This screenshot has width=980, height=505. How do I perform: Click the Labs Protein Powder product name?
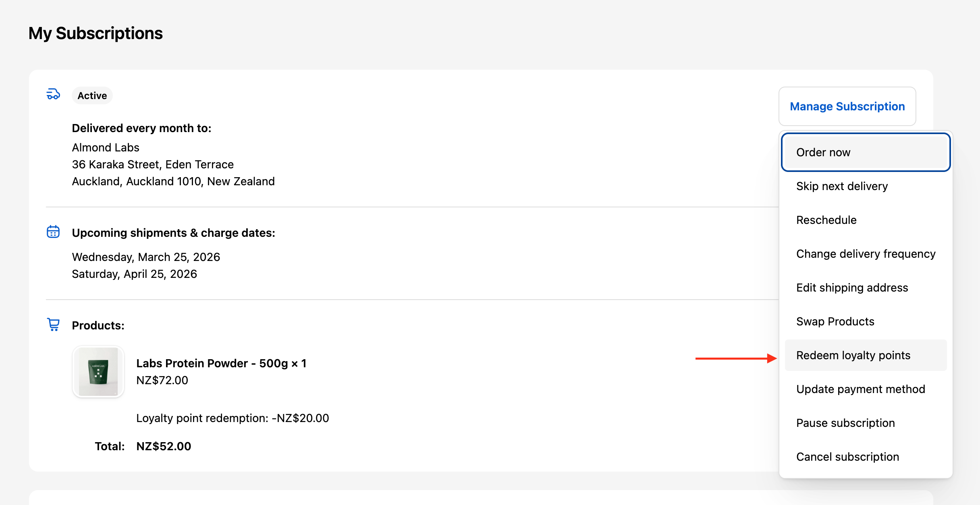pos(221,363)
